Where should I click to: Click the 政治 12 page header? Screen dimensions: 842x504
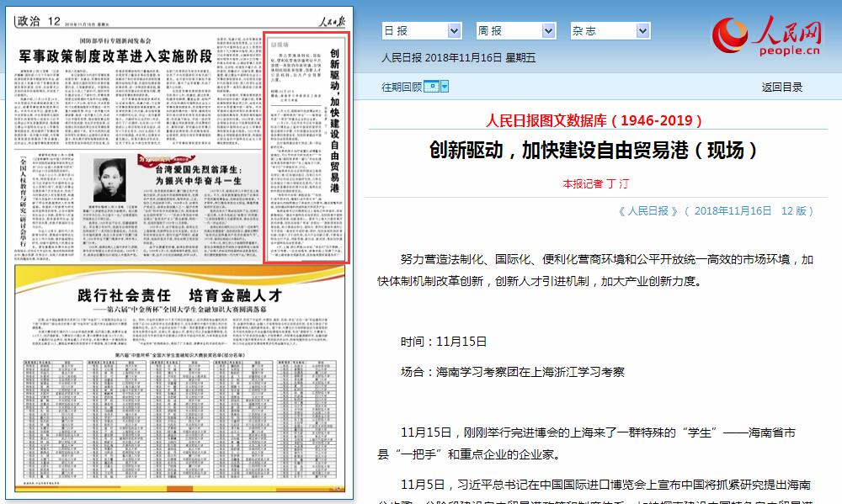coord(39,21)
